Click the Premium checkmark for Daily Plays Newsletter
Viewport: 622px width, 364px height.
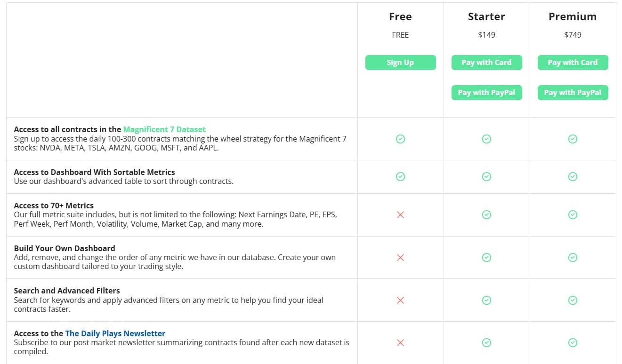click(573, 343)
